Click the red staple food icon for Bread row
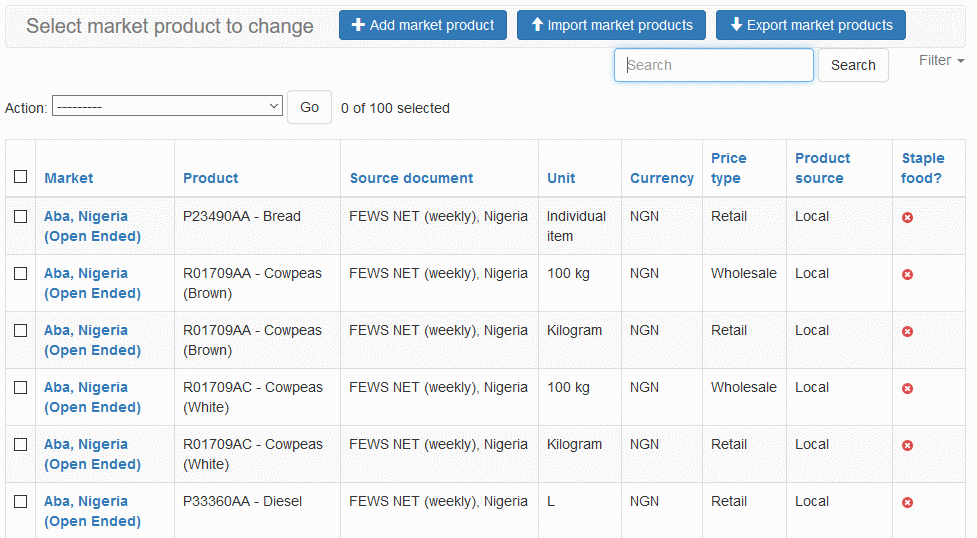This screenshot has height=538, width=977. coord(907,217)
